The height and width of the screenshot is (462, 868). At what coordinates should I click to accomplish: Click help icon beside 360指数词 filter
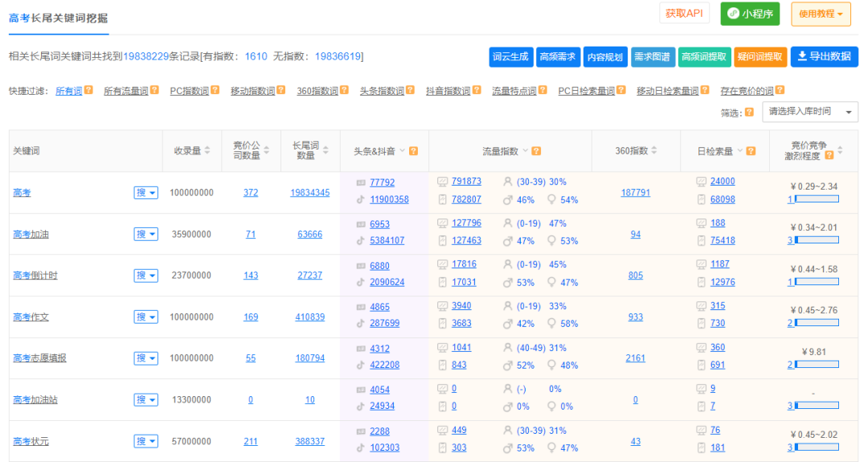[x=344, y=90]
